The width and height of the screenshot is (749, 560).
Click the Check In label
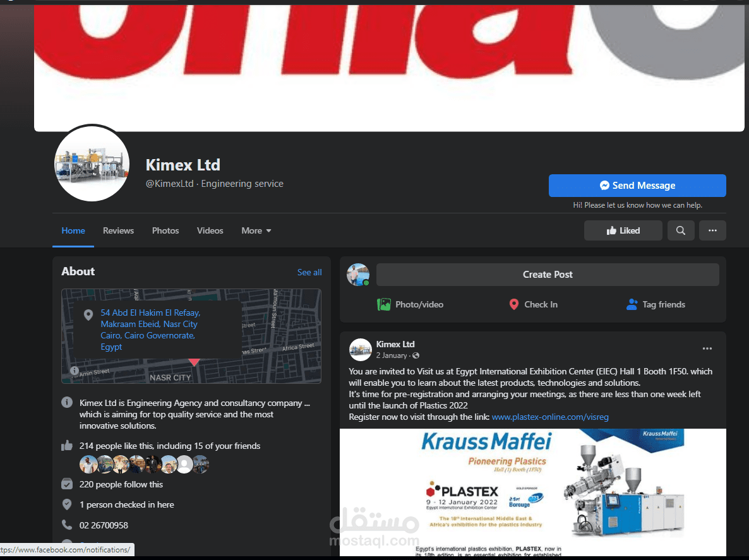(541, 304)
